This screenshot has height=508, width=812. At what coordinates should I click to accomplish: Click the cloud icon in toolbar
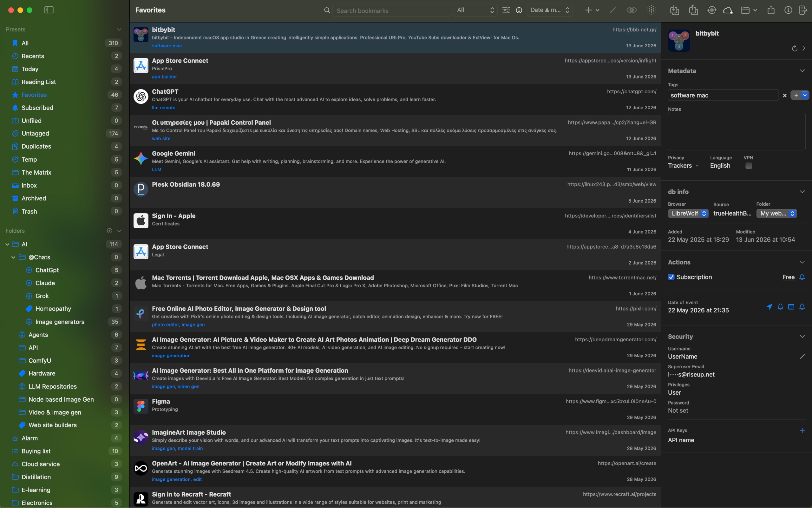tap(727, 10)
